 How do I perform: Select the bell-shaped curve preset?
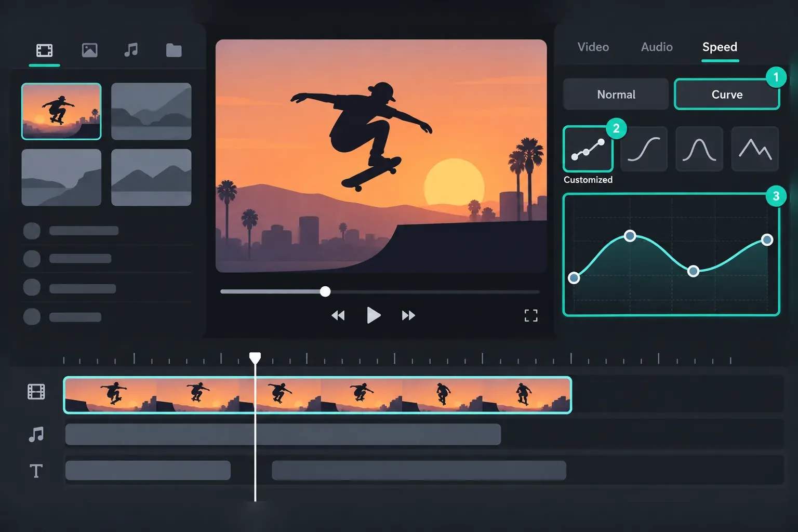699,149
